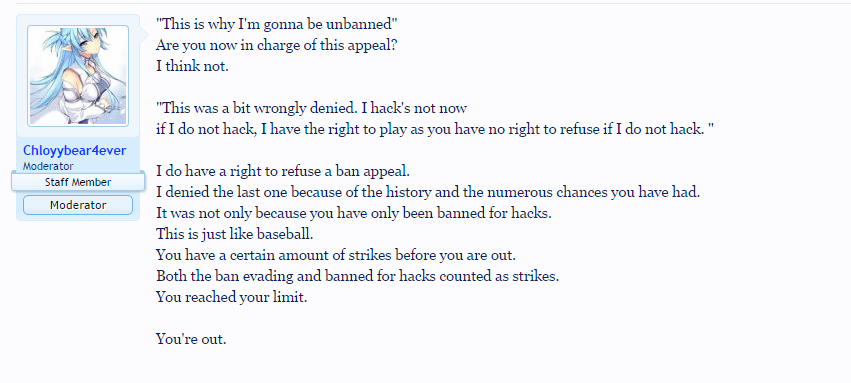Click the closing line "You're out."
This screenshot has width=851, height=383.
coord(191,339)
